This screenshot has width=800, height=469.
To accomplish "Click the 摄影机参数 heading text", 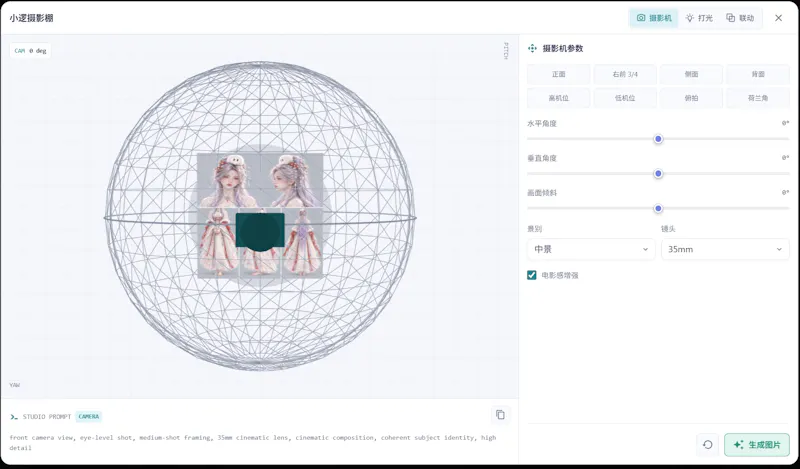I will [x=563, y=48].
